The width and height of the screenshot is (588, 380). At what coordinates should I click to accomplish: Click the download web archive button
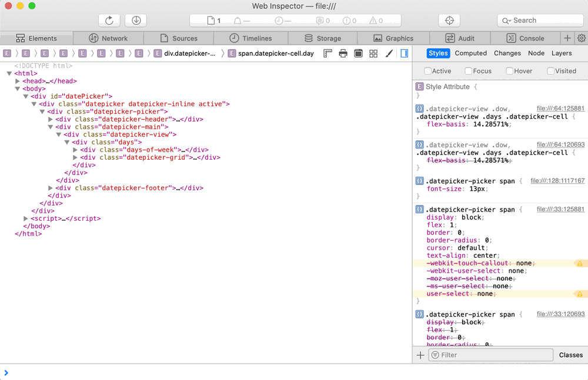[136, 21]
